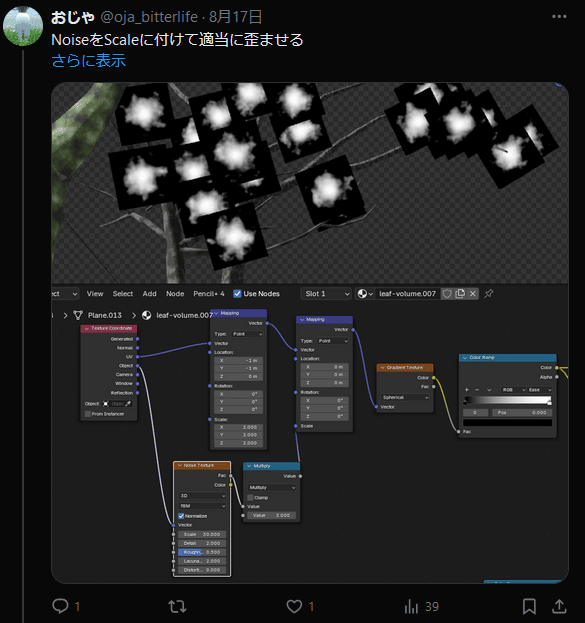
Task: Toggle From Instancer checkbox
Action: (88, 414)
